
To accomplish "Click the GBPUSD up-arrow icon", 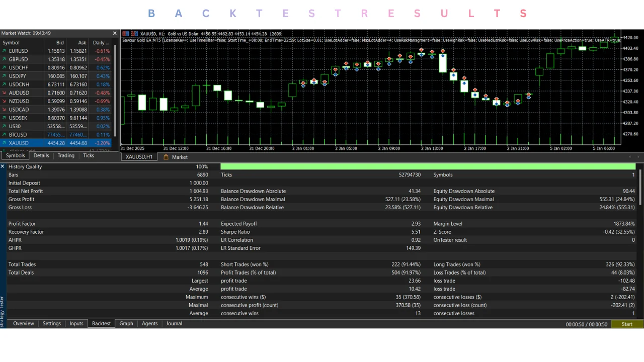I will pos(5,59).
